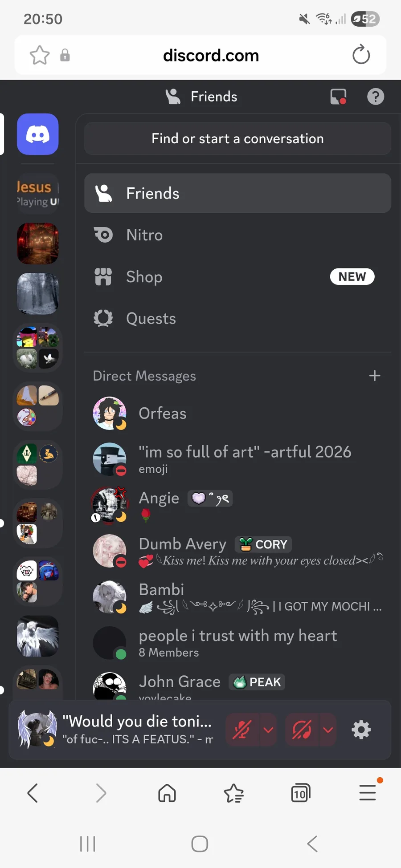Toggle headphone deafen button

point(302,730)
